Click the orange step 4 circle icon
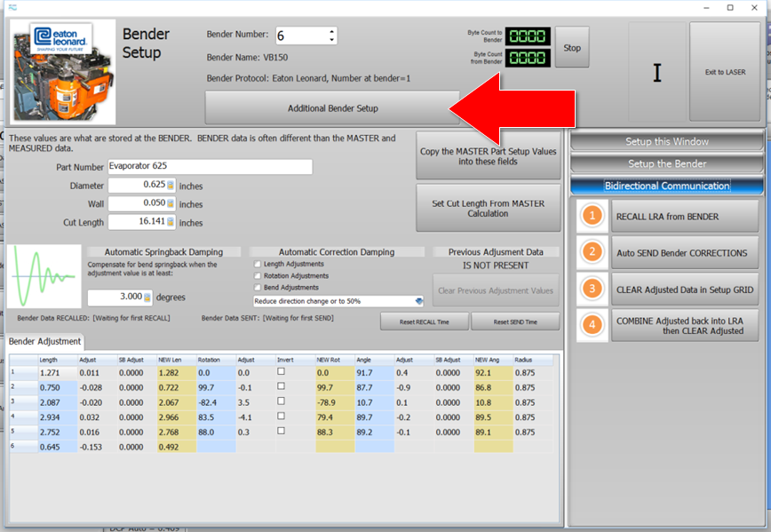Viewport: 771px width, 532px height. (x=591, y=325)
